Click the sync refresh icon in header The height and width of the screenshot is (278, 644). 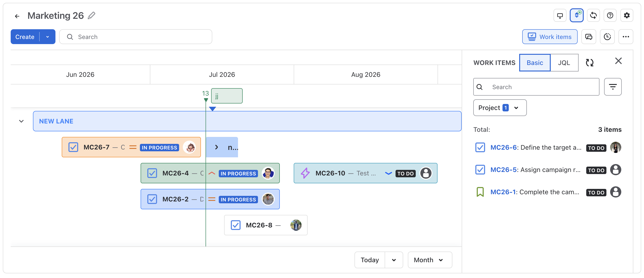(x=593, y=16)
